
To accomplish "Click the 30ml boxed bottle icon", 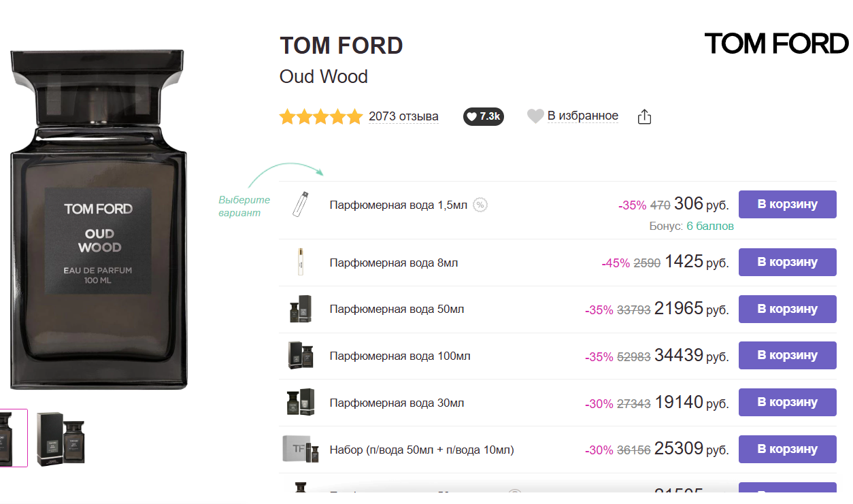I will point(300,403).
